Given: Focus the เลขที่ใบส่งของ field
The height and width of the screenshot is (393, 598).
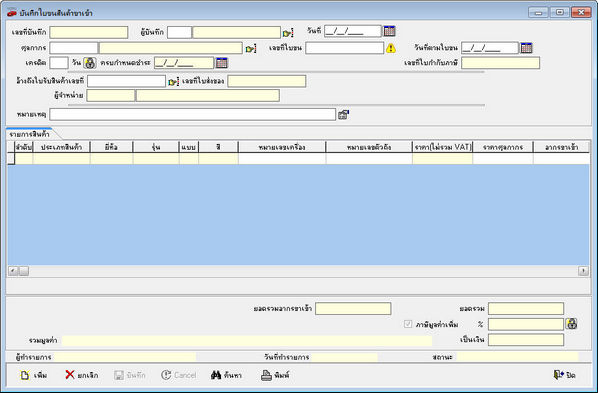Looking at the screenshot, I should pyautogui.click(x=267, y=81).
